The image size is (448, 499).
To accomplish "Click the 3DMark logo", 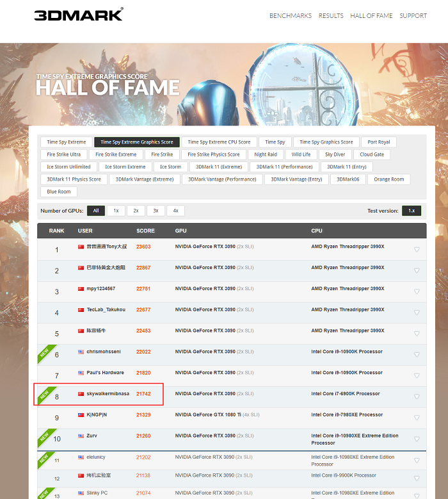I will coord(79,14).
